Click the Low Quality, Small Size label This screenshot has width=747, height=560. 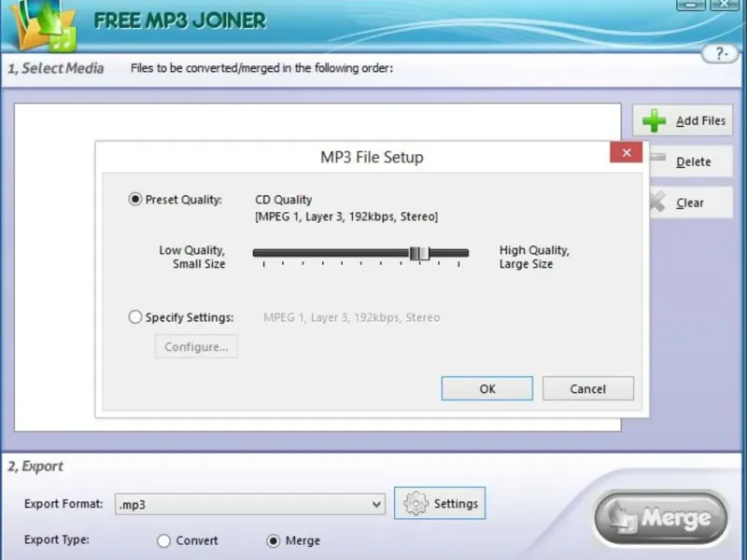pos(192,257)
